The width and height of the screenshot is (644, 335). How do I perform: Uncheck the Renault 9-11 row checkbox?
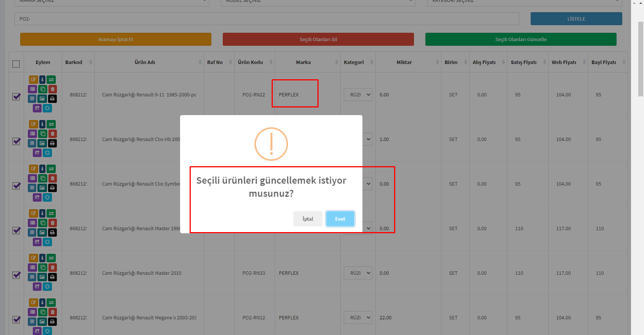click(16, 96)
